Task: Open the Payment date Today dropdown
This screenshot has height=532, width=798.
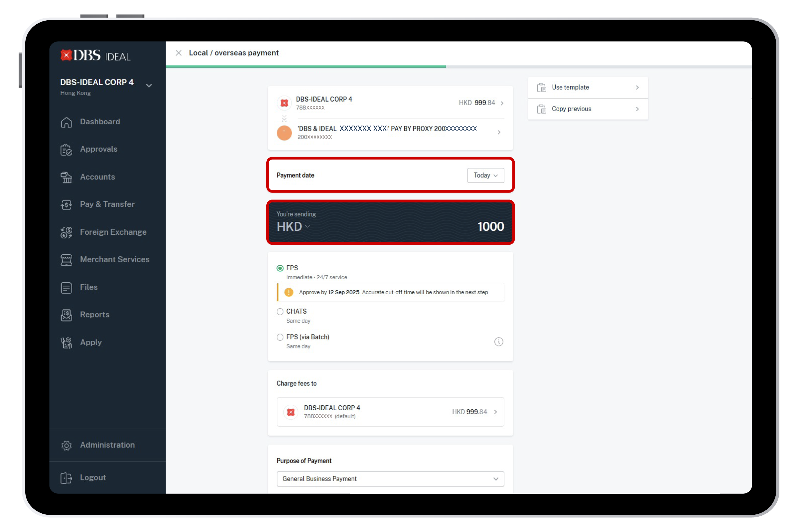Action: tap(485, 176)
